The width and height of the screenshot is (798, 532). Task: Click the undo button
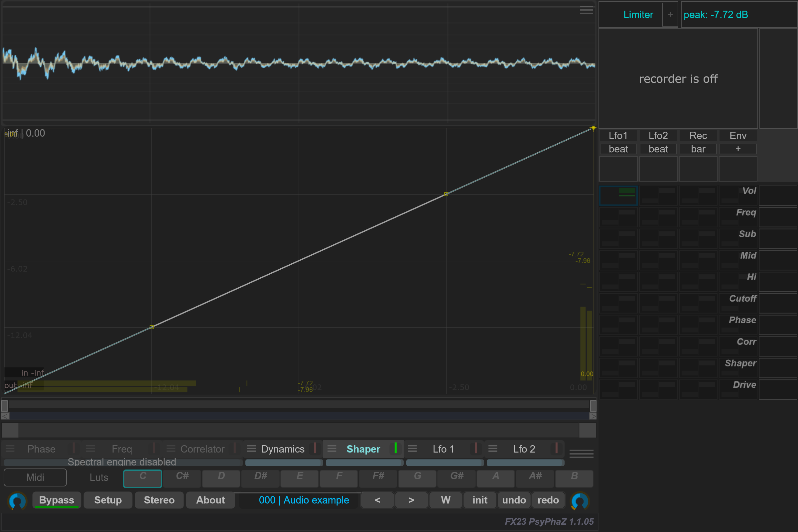click(x=514, y=500)
